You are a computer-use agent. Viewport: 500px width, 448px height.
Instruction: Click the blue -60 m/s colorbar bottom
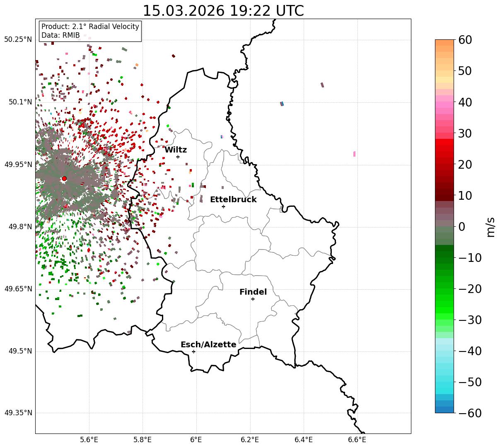click(x=444, y=410)
